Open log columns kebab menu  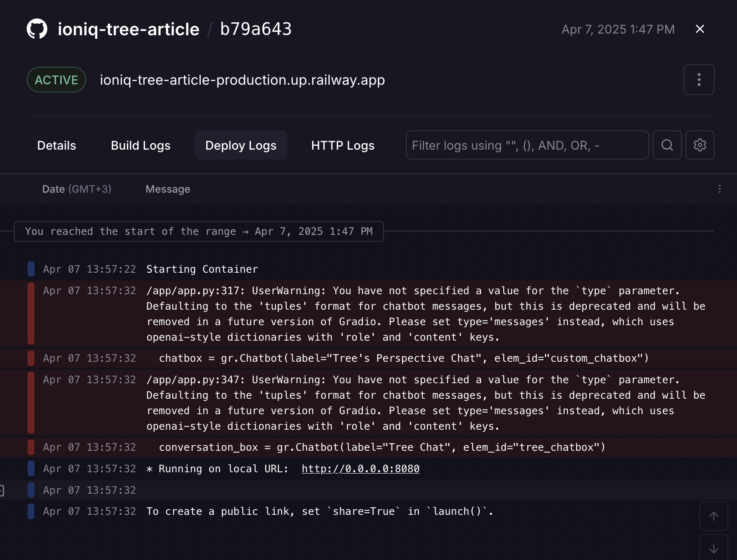(x=719, y=189)
